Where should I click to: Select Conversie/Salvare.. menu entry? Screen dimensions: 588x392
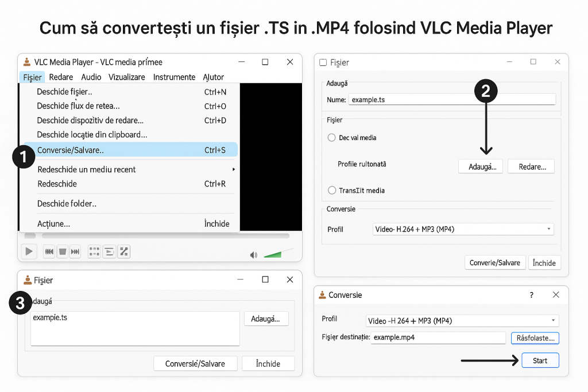pyautogui.click(x=130, y=150)
